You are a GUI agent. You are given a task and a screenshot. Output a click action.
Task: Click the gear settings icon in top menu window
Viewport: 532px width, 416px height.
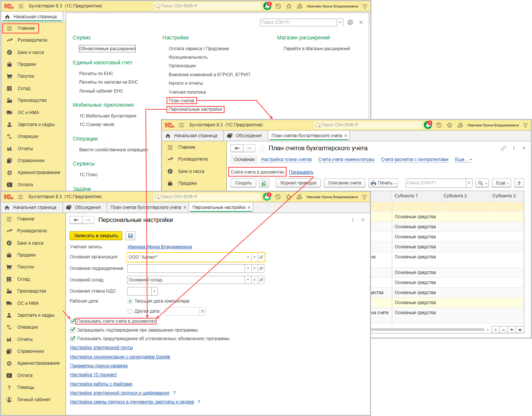(350, 22)
